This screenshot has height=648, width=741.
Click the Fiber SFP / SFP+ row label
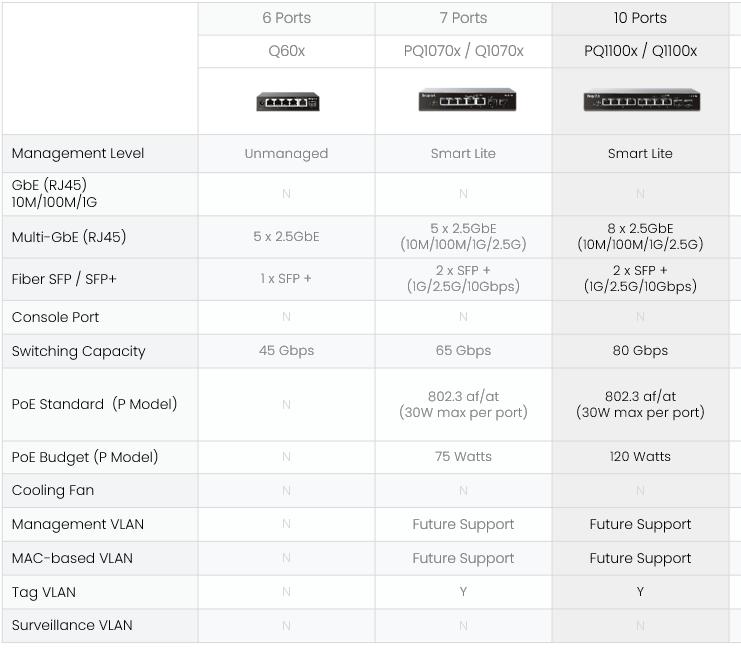click(x=64, y=279)
